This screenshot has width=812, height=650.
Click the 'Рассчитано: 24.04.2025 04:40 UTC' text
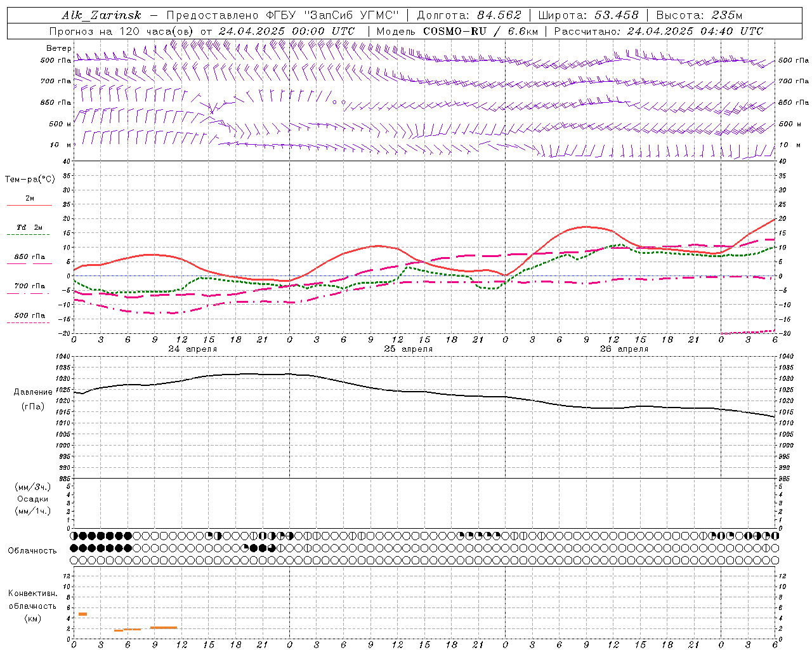pos(658,31)
